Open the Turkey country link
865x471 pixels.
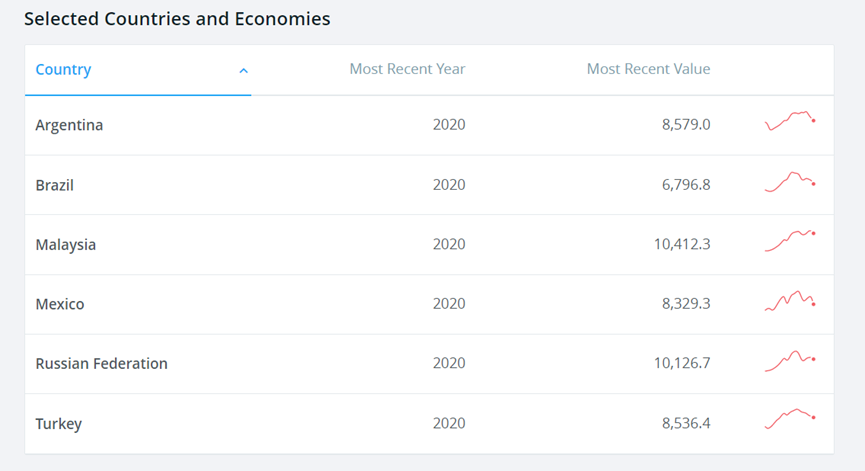coord(58,424)
